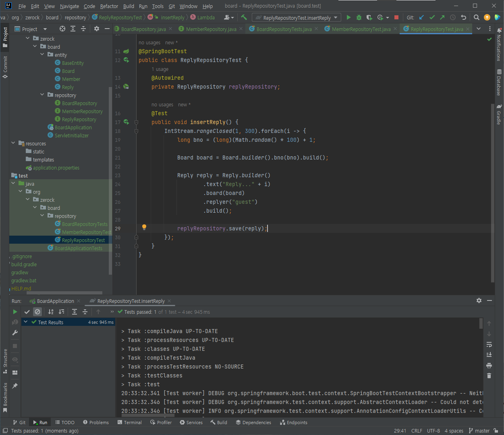The width and height of the screenshot is (504, 435).
Task: Run ReplyRepositoryTest.insertReply from the main toolbar
Action: click(x=348, y=17)
